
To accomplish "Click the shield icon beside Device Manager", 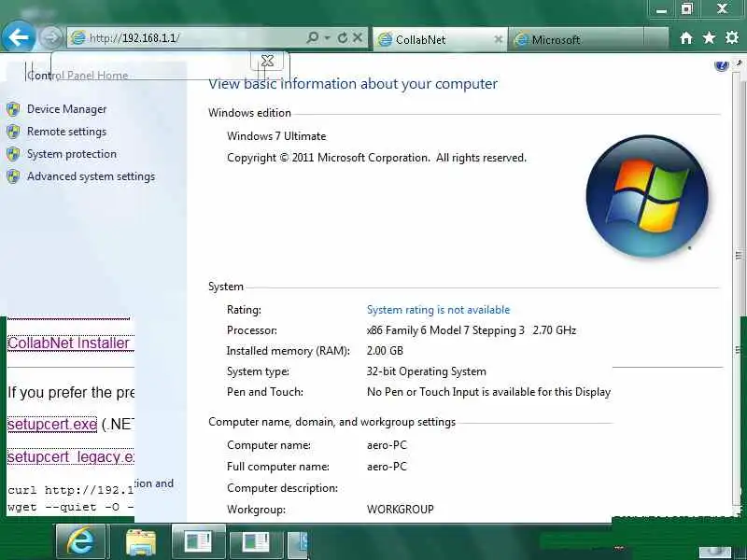I will 13,109.
